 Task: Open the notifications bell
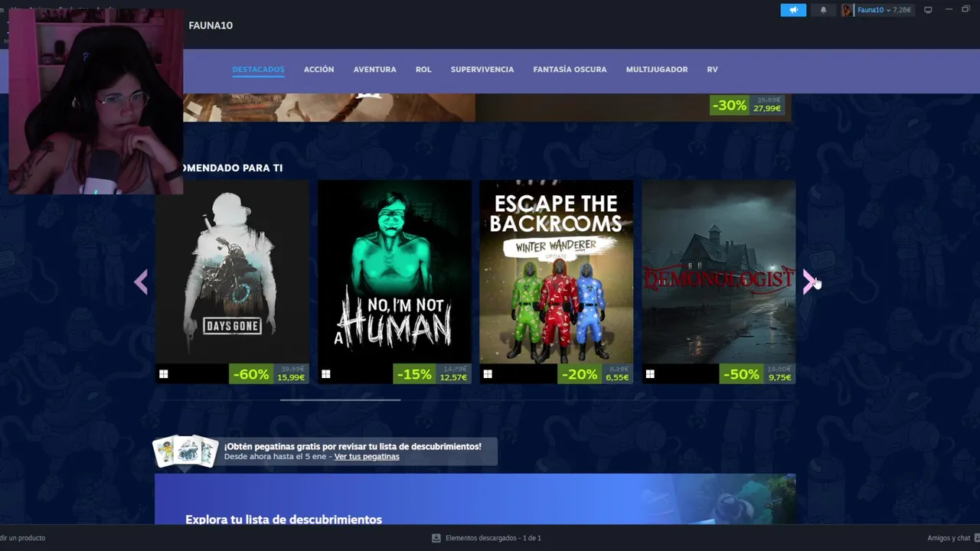point(824,10)
